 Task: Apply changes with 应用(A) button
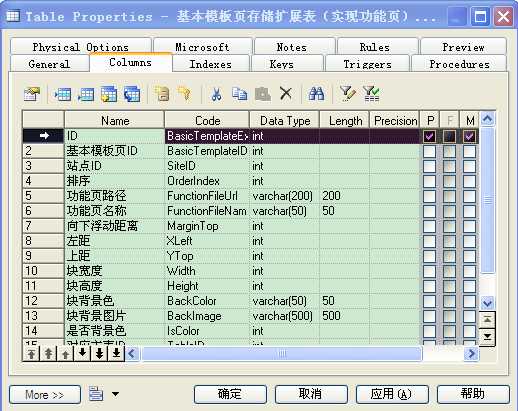pos(392,395)
